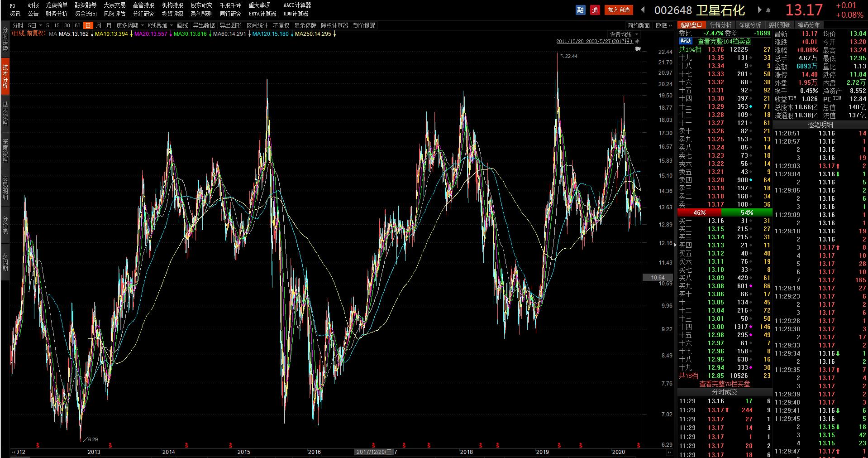Select the 5-minute period
Viewport: 868px width, 458px height.
coord(48,25)
